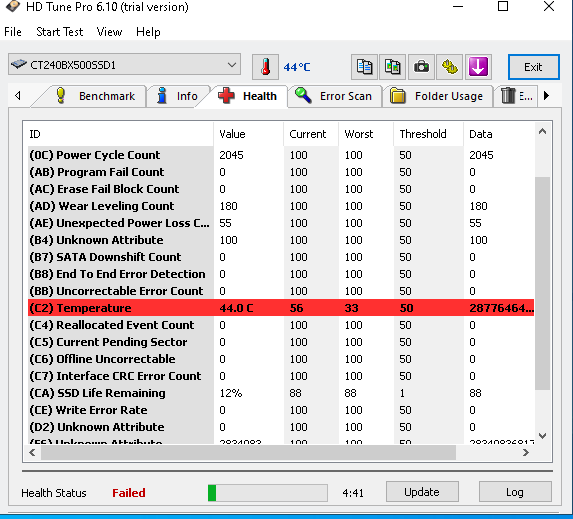
Task: Select the (AE) Unexpected Power Loss row
Action: coord(281,223)
